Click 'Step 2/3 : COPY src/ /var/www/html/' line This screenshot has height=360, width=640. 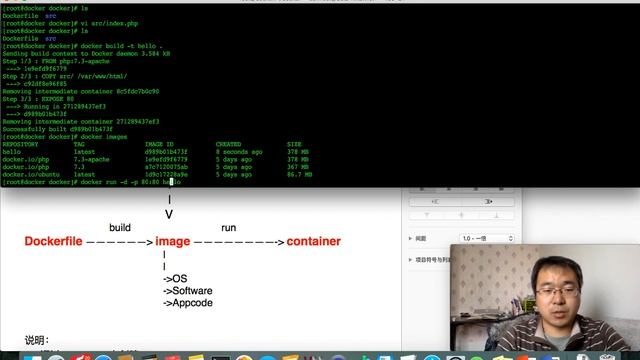click(x=64, y=76)
